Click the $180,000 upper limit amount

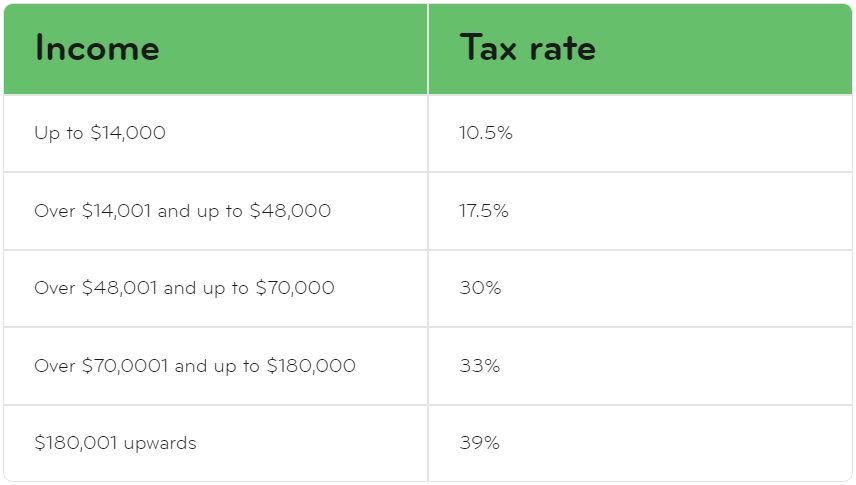[x=310, y=366]
